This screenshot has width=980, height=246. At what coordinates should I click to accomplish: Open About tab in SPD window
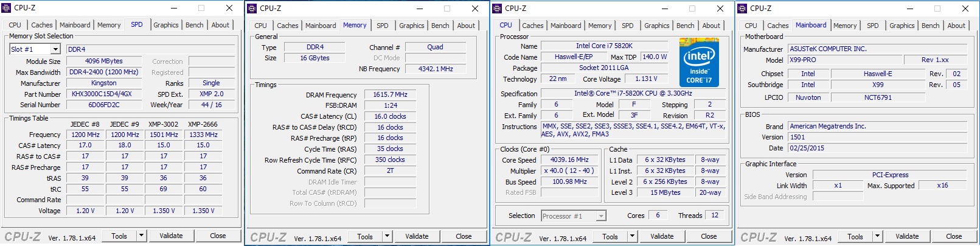coord(220,25)
